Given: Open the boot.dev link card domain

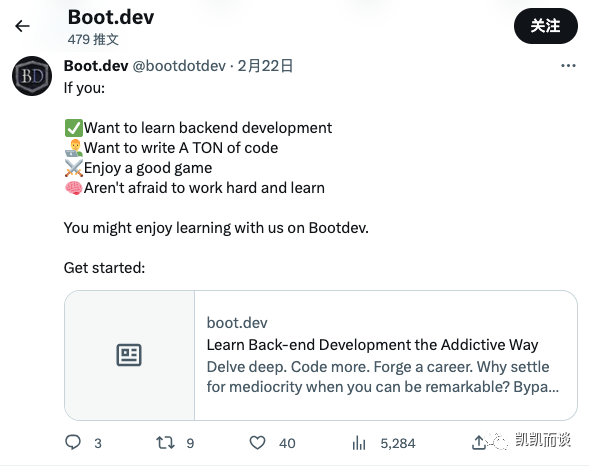Looking at the screenshot, I should pyautogui.click(x=237, y=323).
